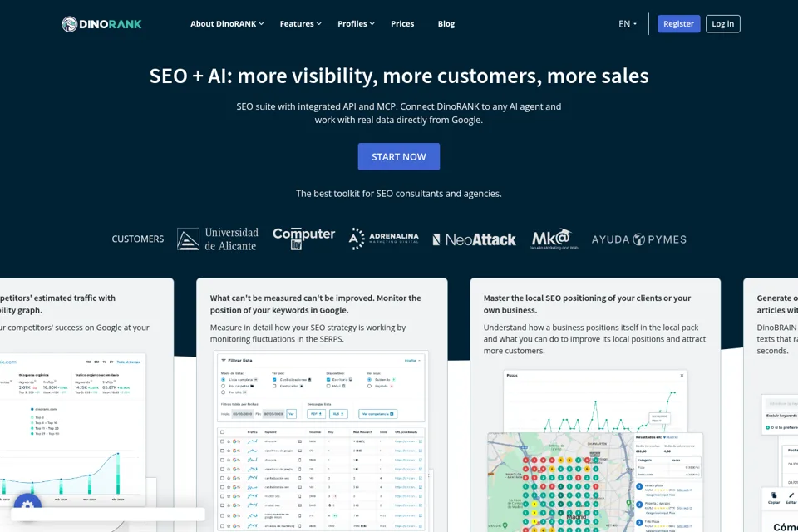
Task: Select the Lista completa radio button
Action: [223, 380]
